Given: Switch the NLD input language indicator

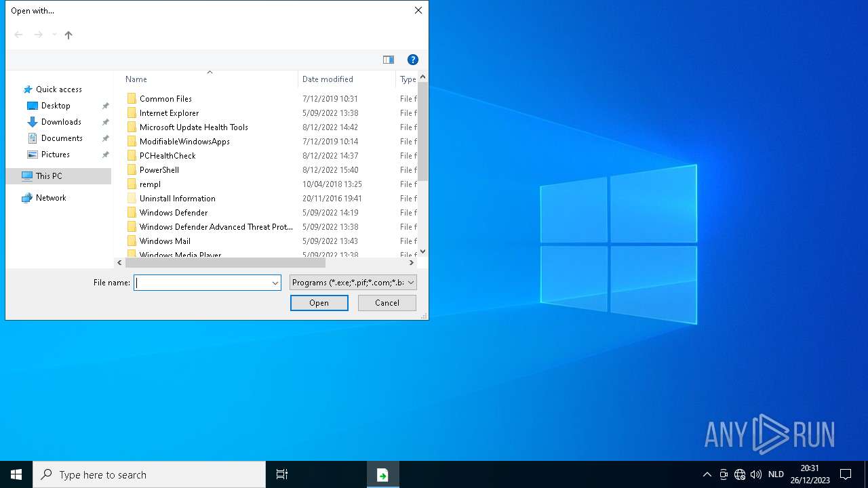Looking at the screenshot, I should pyautogui.click(x=776, y=474).
